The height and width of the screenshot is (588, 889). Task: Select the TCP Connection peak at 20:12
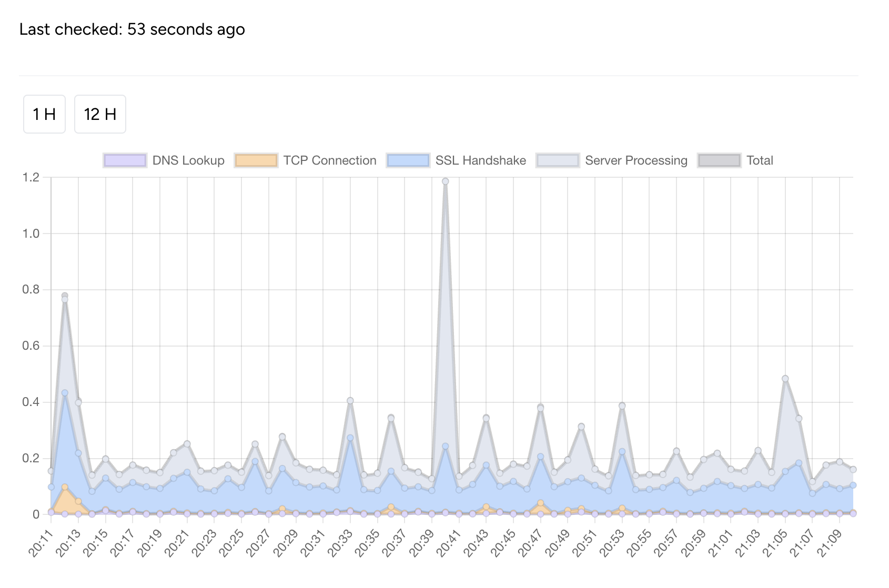pyautogui.click(x=65, y=487)
